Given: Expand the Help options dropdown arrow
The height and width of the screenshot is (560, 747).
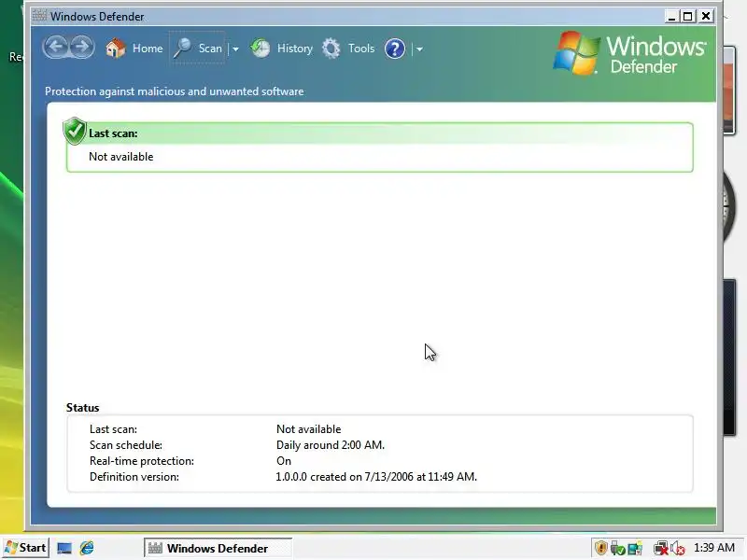Looking at the screenshot, I should click(x=419, y=49).
